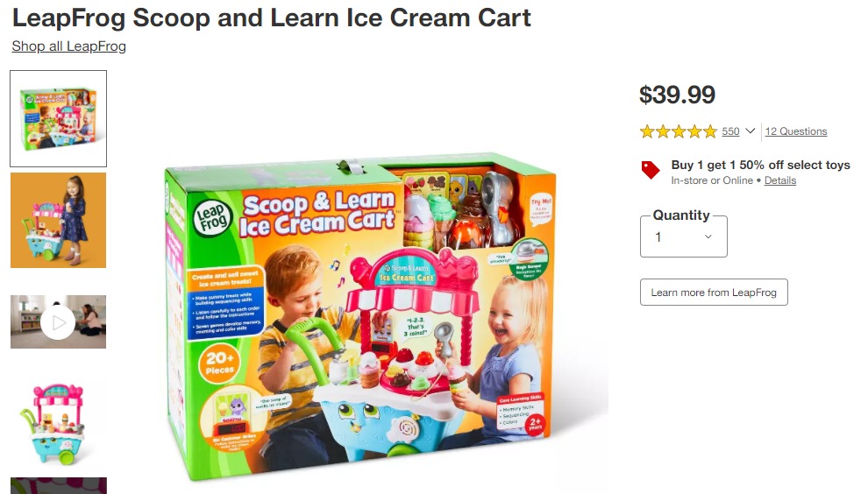Click the main product box image
The image size is (868, 494).
point(359,318)
